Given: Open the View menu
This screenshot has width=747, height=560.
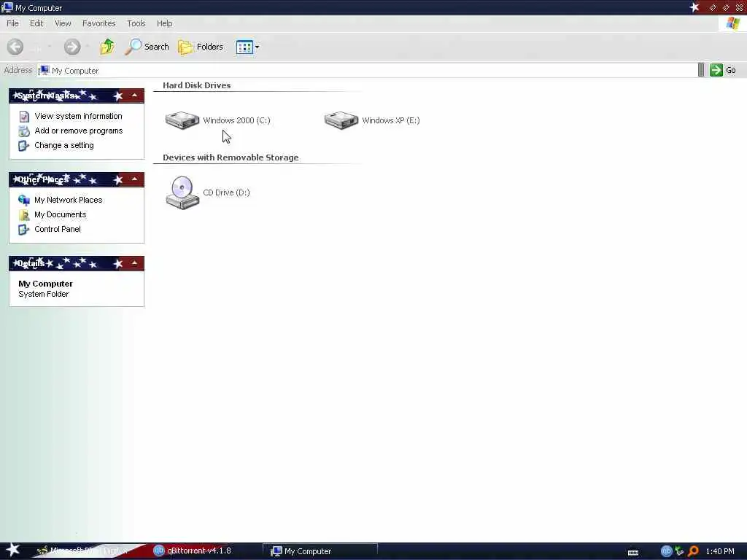Looking at the screenshot, I should [63, 23].
